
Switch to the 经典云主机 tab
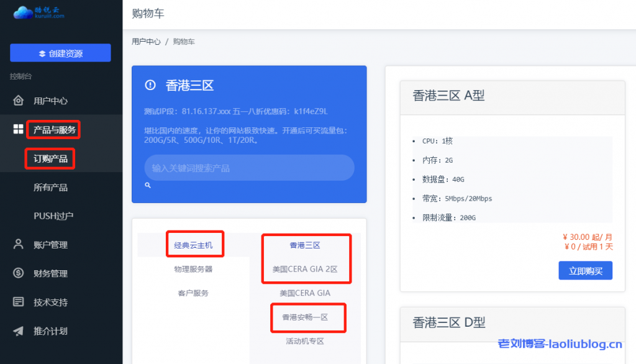195,243
